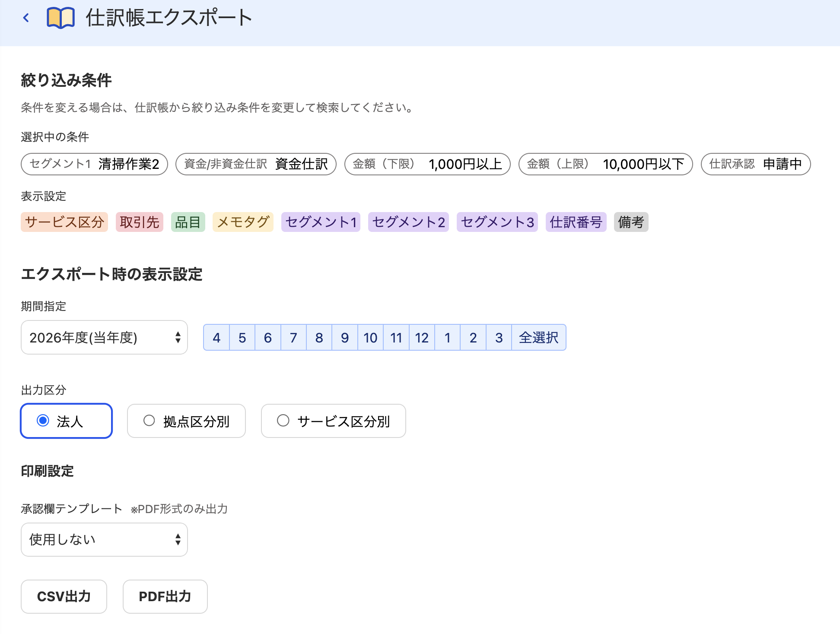Click the CSV出力 export button

[x=64, y=596]
